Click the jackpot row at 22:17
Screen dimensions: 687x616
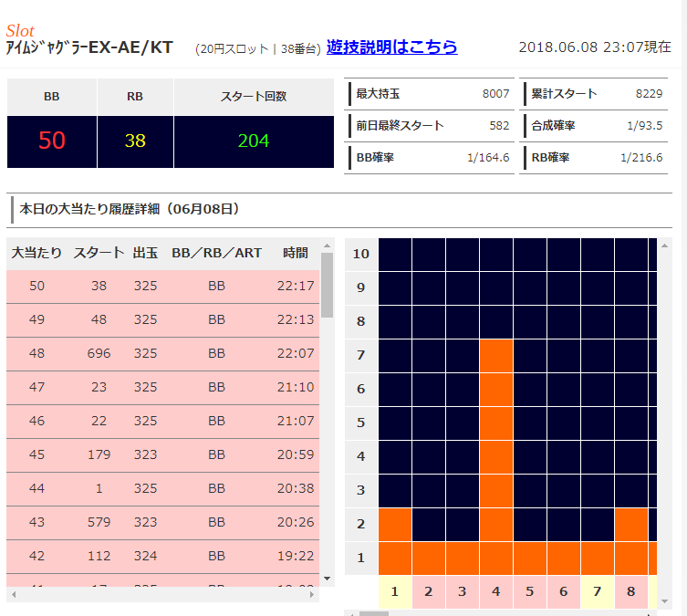click(163, 286)
